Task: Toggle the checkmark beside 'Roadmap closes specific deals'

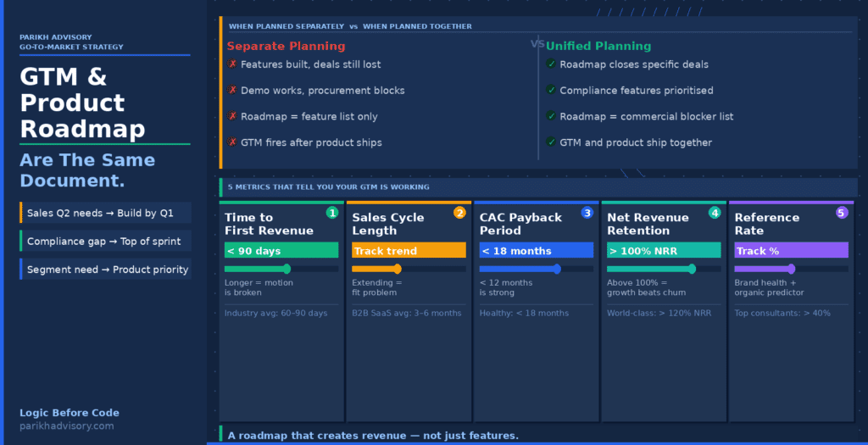Action: [552, 64]
